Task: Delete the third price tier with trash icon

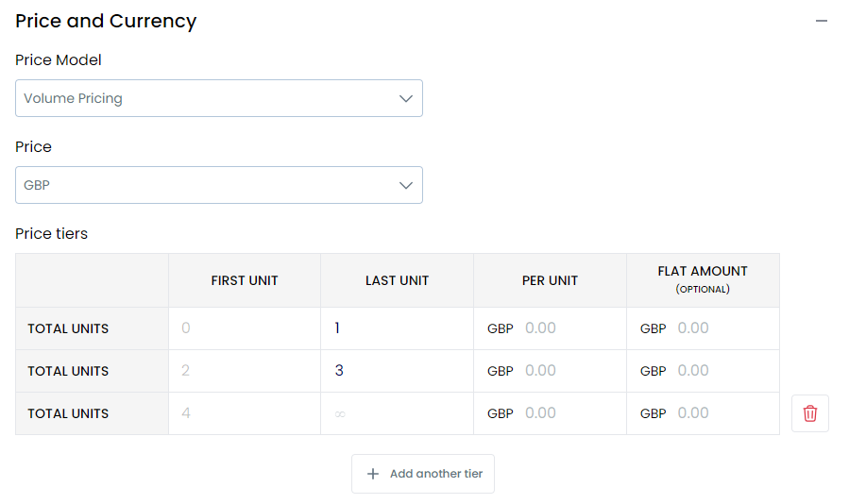Action: (x=810, y=413)
